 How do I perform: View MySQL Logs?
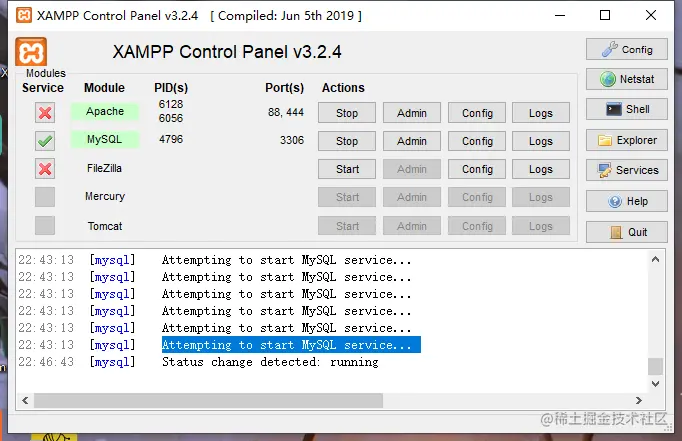541,141
